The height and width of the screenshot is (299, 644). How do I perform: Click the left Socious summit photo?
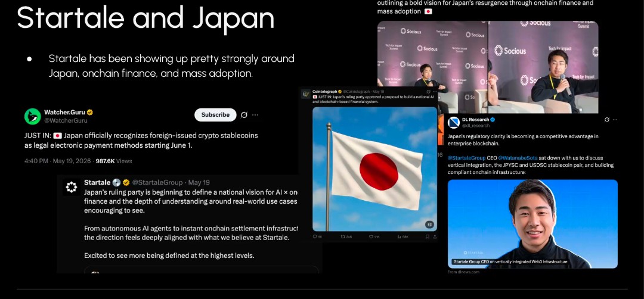[x=432, y=67]
